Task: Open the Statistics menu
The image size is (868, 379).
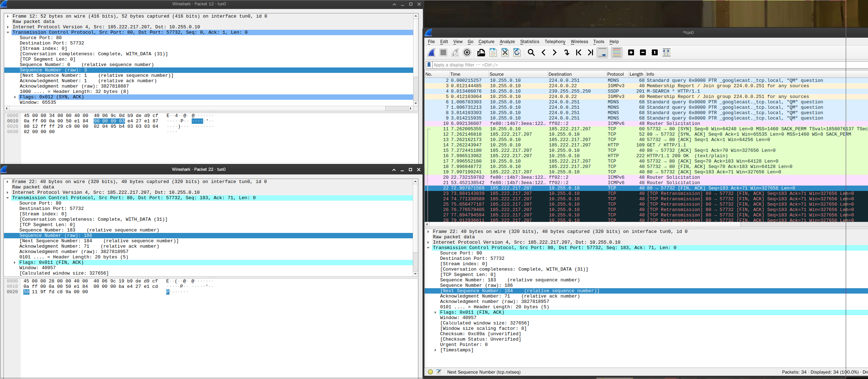Action: point(529,42)
